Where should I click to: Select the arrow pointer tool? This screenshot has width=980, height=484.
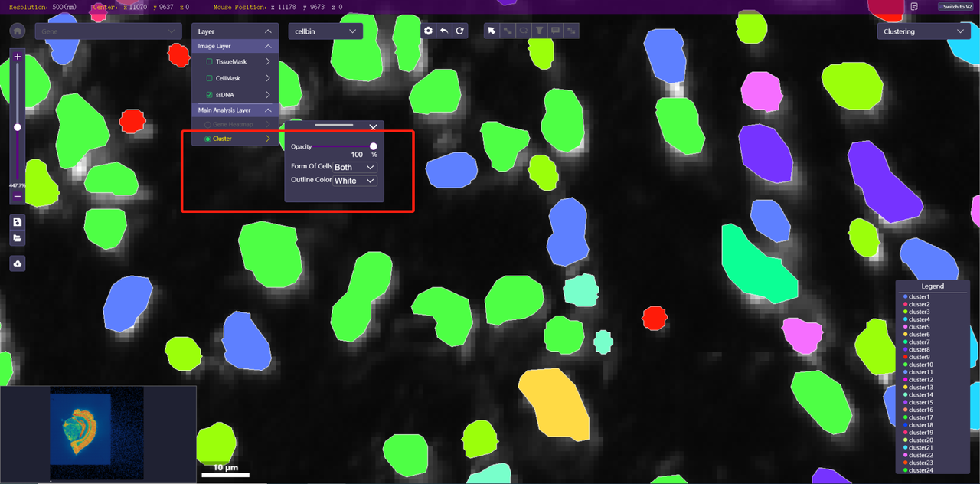(x=492, y=31)
